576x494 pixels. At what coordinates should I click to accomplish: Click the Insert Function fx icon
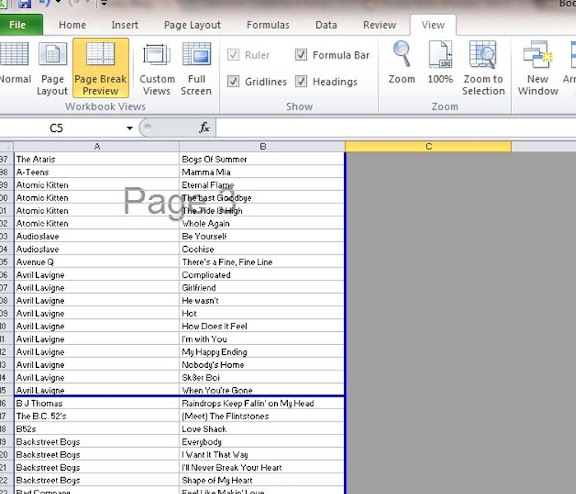pos(204,128)
